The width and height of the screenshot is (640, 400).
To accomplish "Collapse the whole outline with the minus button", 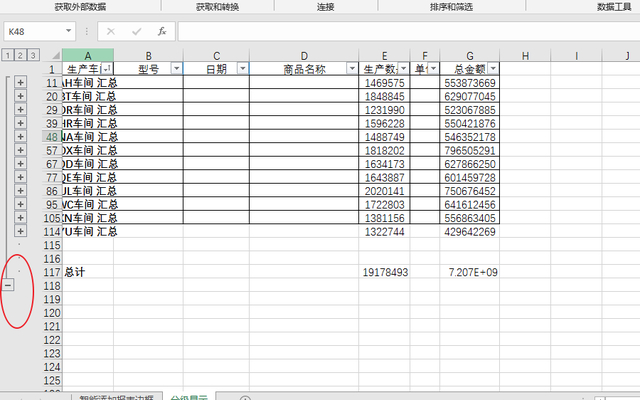I will [8, 285].
